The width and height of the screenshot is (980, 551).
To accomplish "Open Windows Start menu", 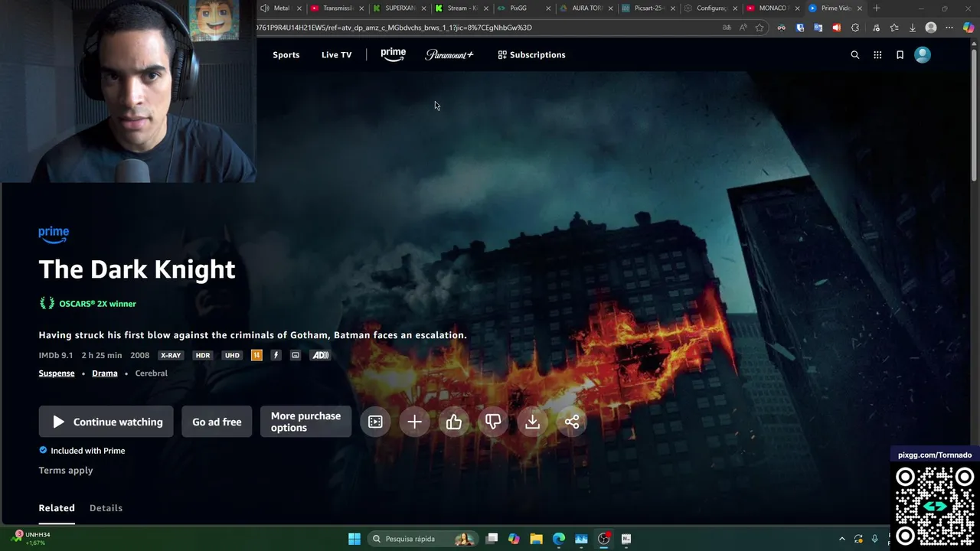I will 354,539.
